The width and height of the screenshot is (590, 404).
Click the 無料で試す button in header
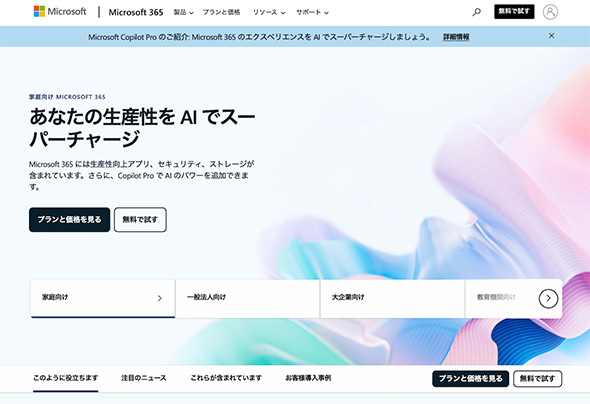pos(514,12)
